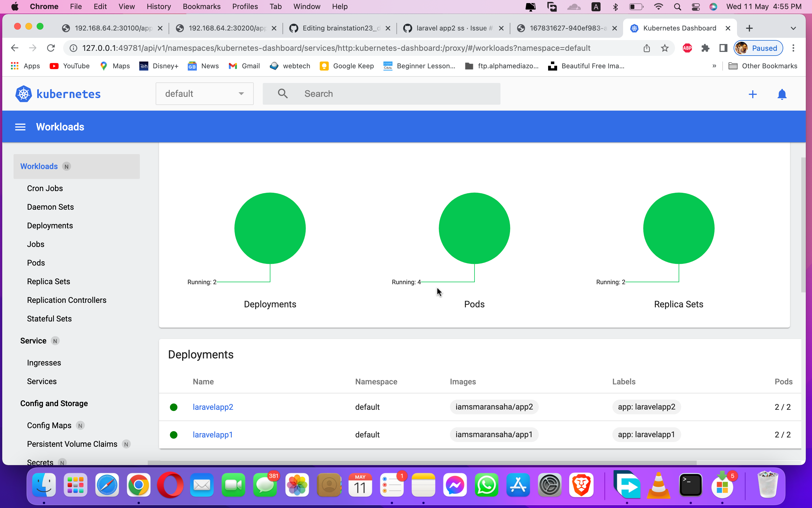Open Cron Jobs in the sidebar
The image size is (812, 508).
coord(45,188)
